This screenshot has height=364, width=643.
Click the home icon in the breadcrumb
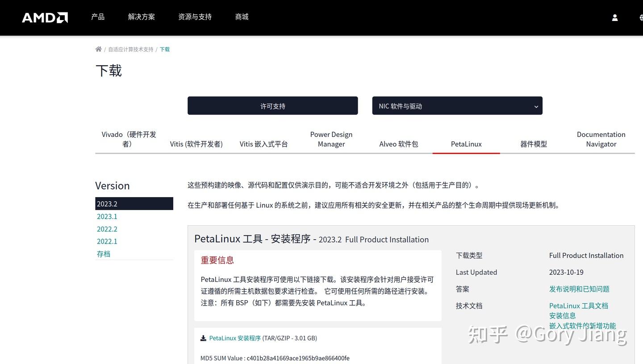coord(98,49)
